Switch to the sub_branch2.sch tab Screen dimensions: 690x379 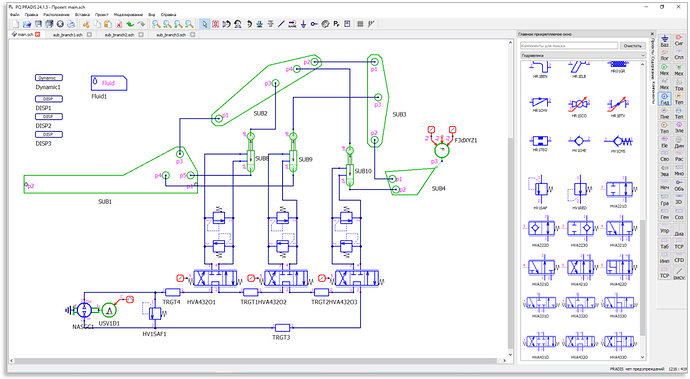pyautogui.click(x=119, y=34)
